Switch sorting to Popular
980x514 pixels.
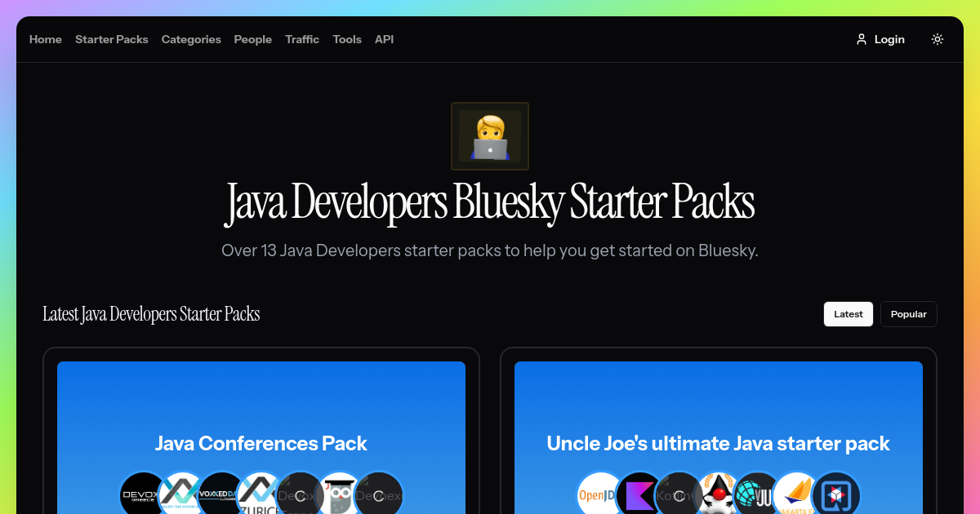click(x=908, y=313)
